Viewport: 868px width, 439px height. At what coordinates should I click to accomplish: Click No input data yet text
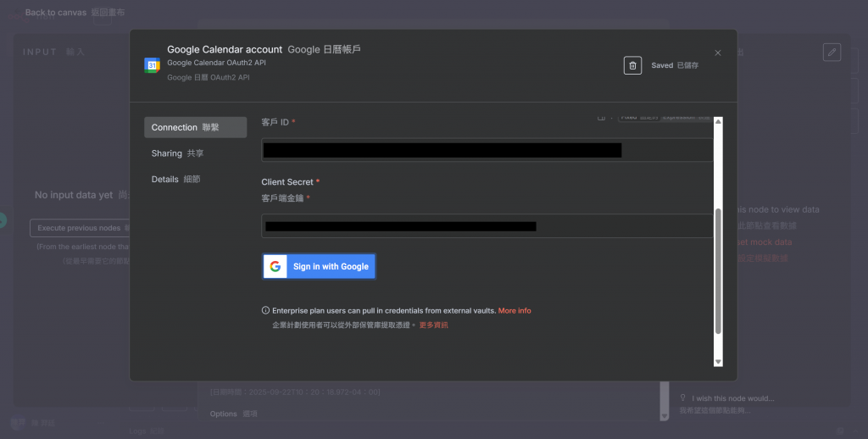tap(74, 195)
